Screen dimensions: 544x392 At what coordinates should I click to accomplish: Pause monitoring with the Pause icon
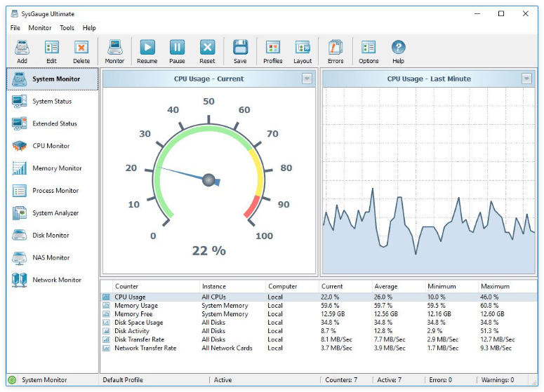pos(177,52)
